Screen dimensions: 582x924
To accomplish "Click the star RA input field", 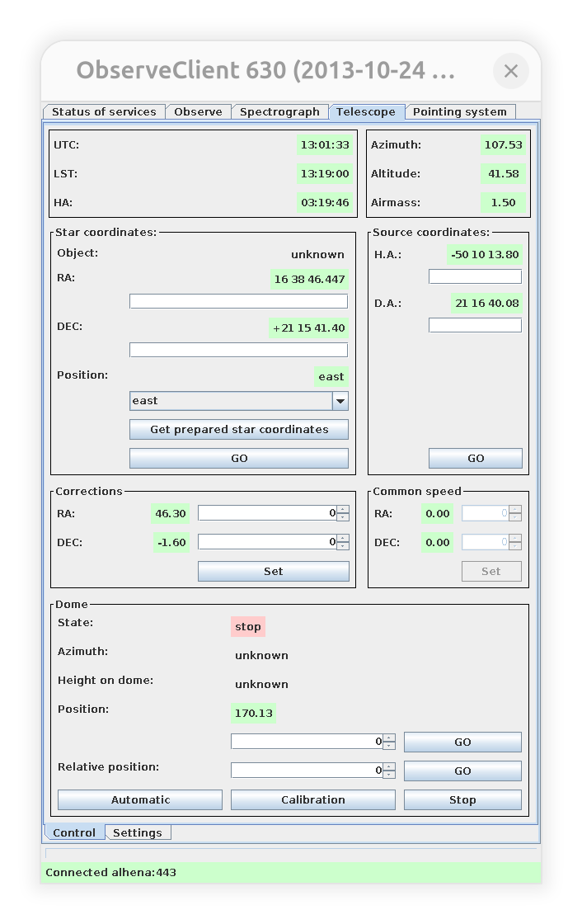I will [x=238, y=301].
